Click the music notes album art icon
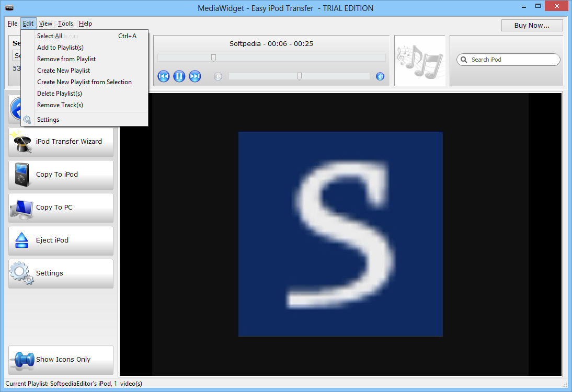Viewport: 572px width, 392px height. 420,61
